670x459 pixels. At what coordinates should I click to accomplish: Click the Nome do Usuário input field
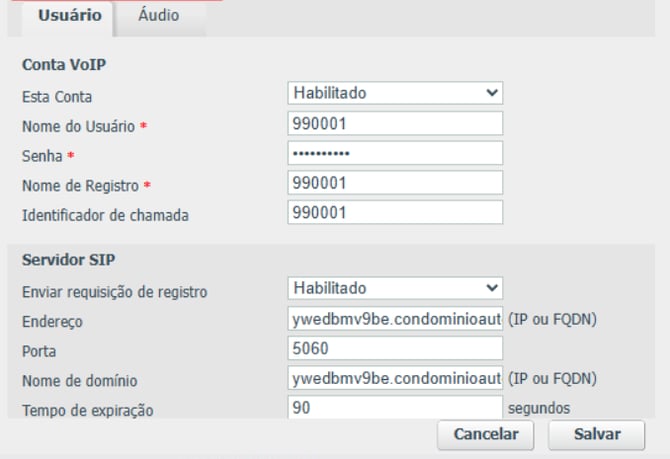(395, 124)
